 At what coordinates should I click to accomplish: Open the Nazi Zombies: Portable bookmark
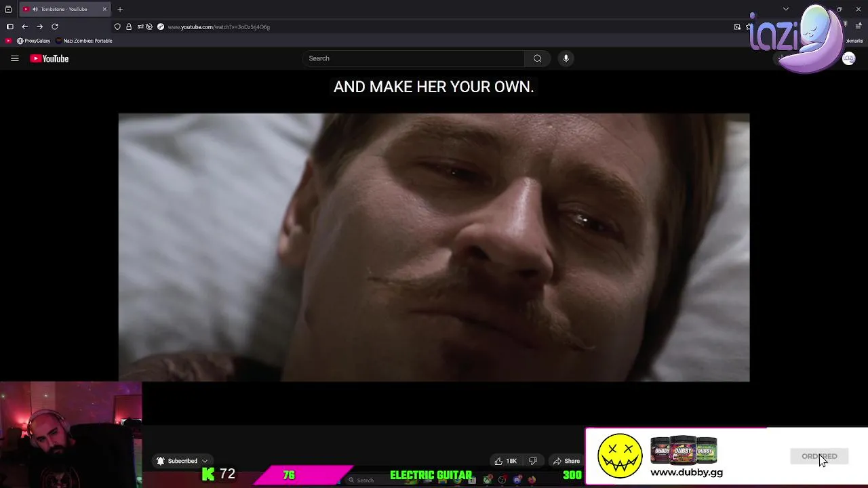[84, 41]
